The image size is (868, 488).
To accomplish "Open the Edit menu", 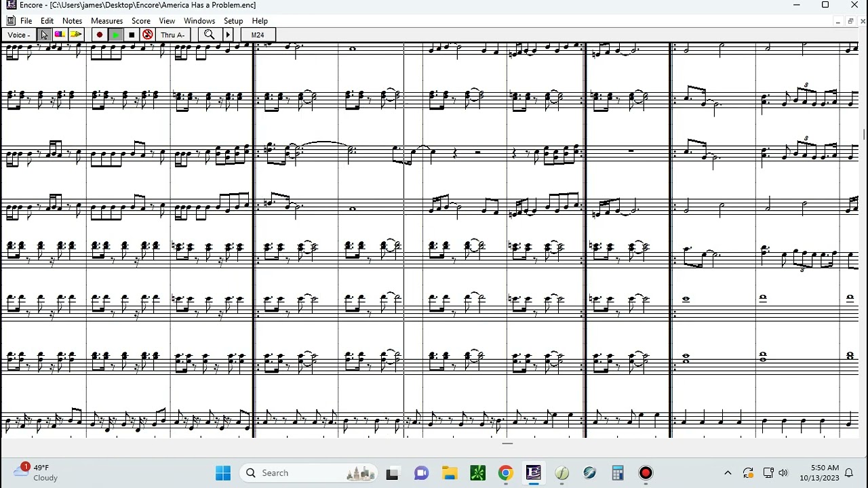I will [x=47, y=21].
